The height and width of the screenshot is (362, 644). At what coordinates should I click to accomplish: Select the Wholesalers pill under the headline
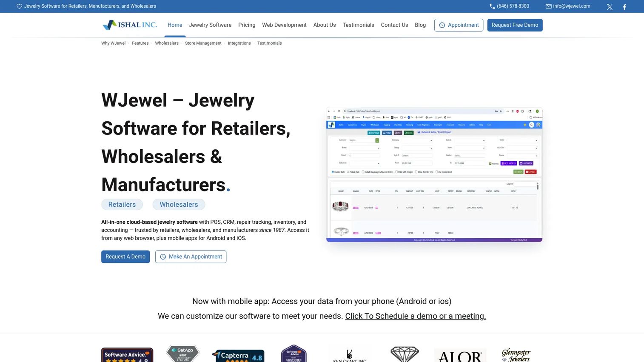(179, 205)
